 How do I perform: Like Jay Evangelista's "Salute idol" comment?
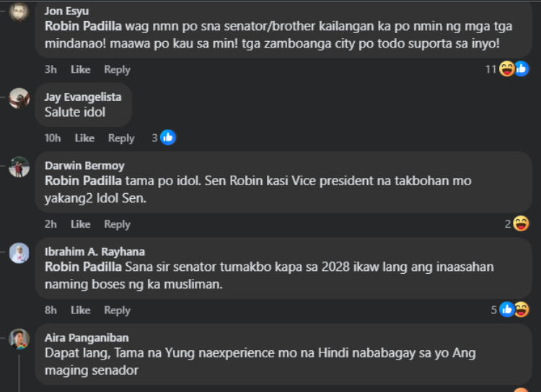[84, 138]
